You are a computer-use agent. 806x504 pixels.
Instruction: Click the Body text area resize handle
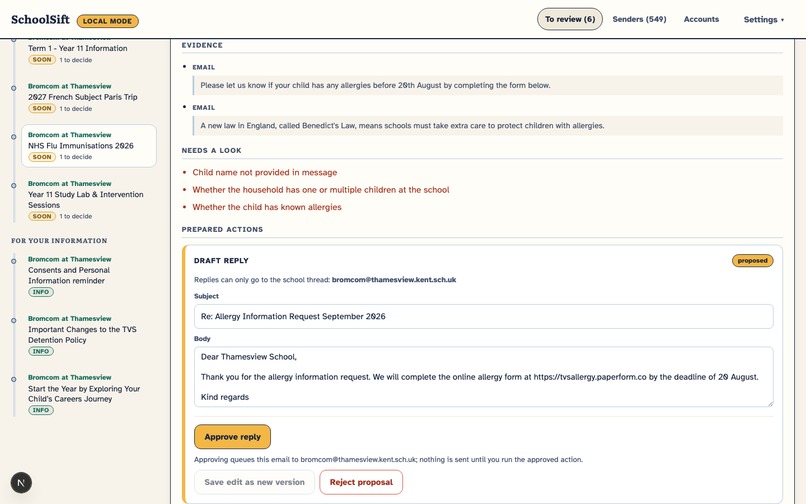770,403
